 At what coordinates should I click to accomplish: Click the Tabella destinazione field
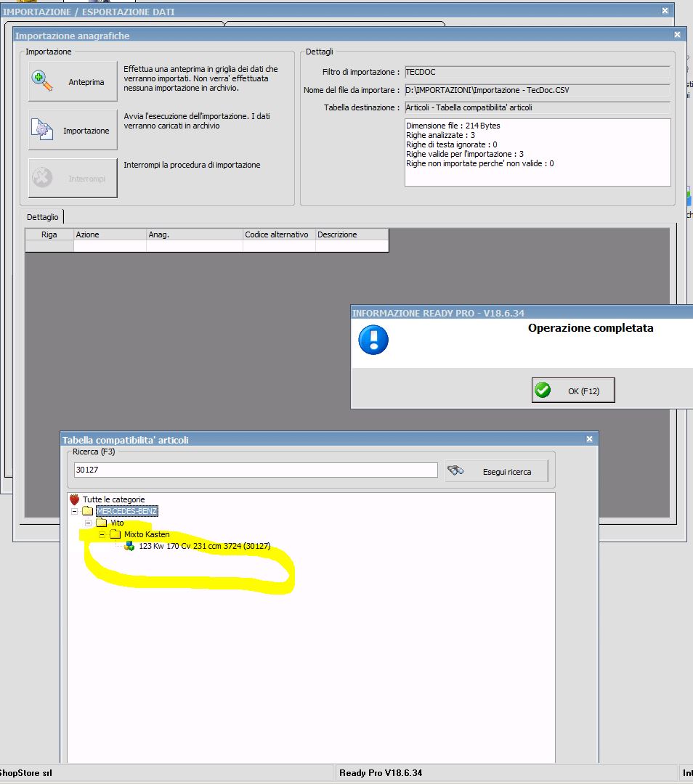(538, 107)
